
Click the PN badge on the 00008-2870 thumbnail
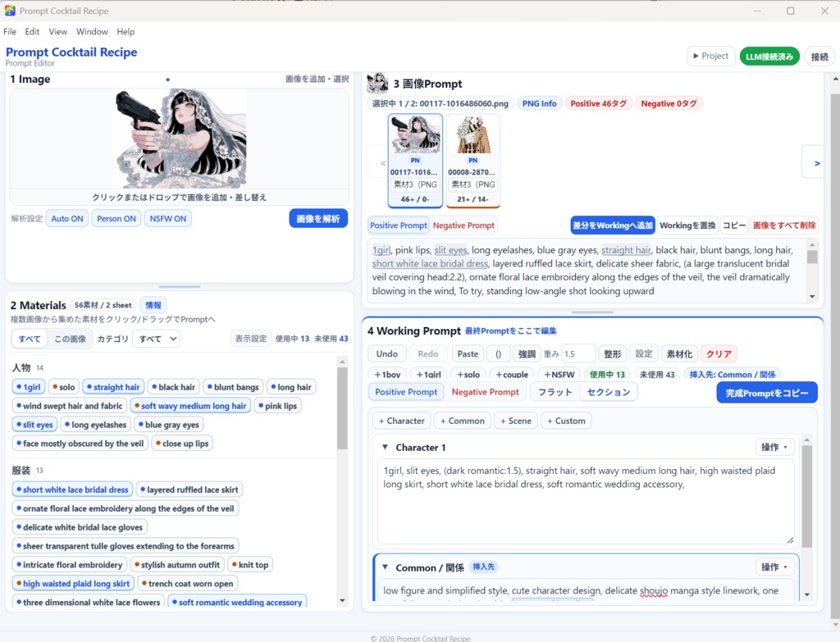click(x=473, y=160)
